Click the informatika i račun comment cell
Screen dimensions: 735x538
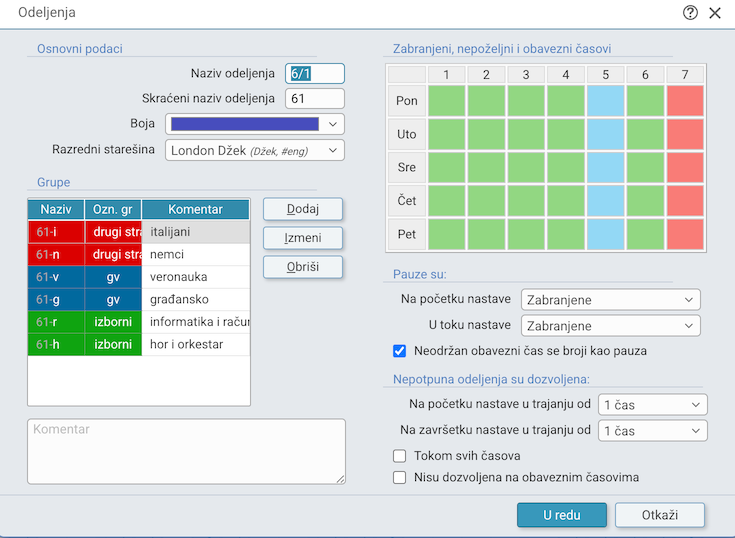[x=195, y=322]
